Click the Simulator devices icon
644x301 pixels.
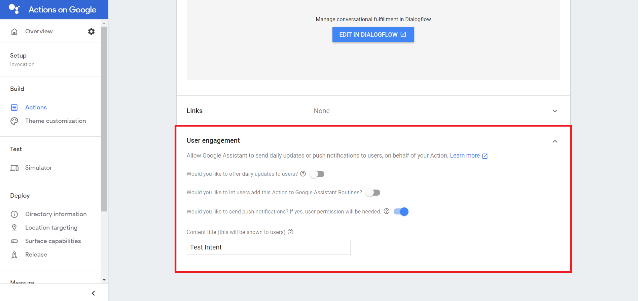[x=14, y=168]
